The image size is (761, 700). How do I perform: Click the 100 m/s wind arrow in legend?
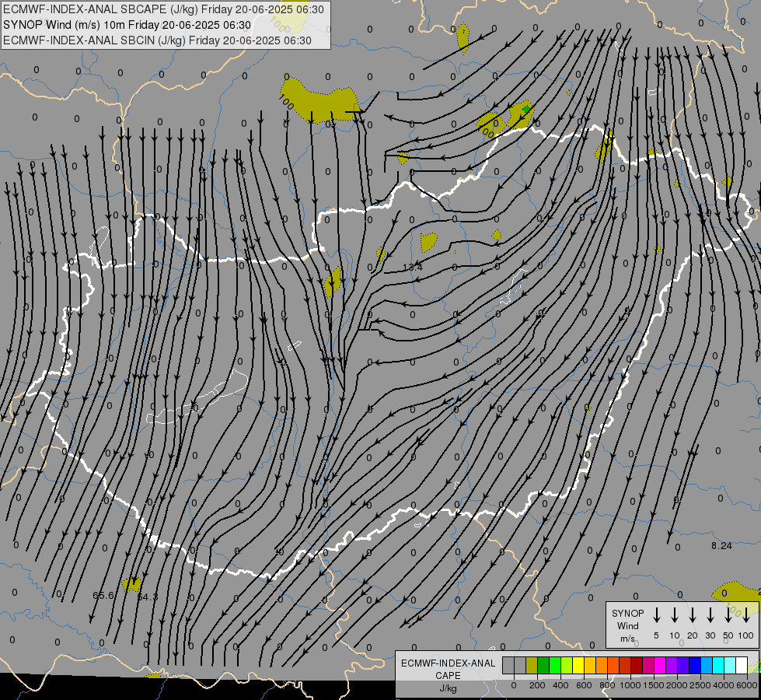(746, 615)
